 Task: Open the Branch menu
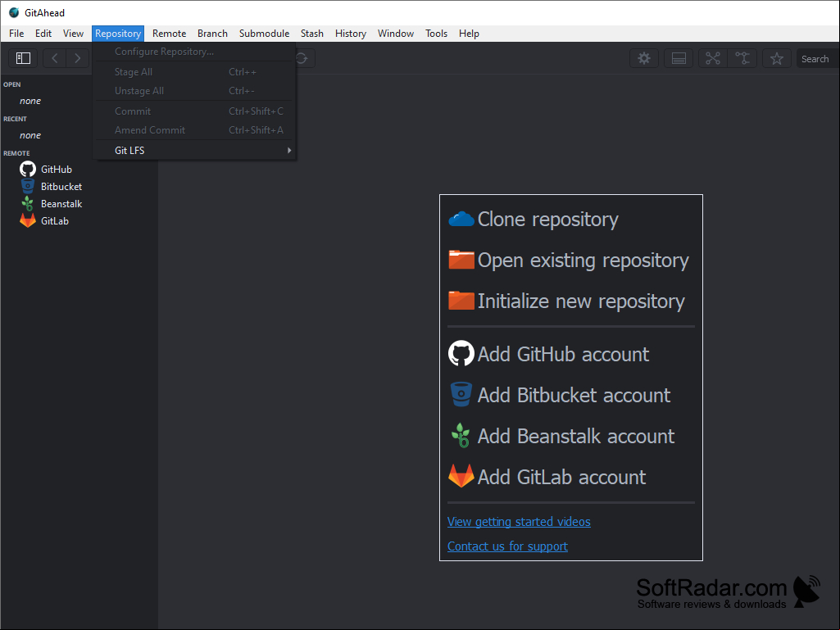(x=213, y=34)
